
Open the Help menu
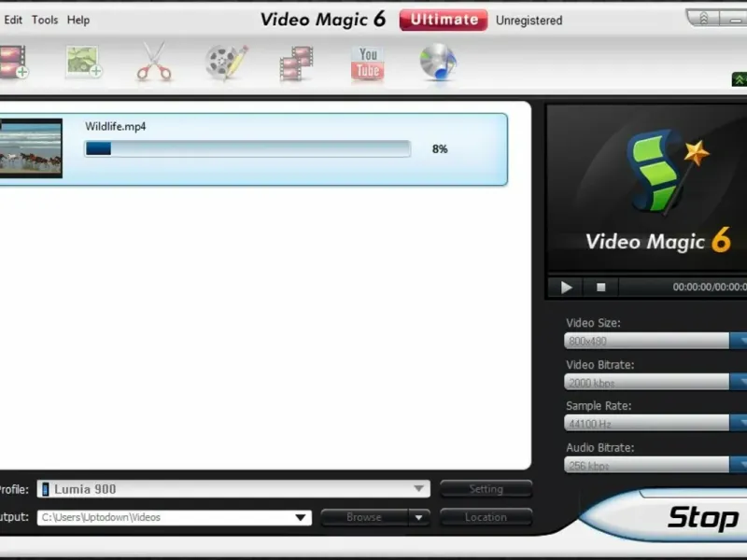[x=78, y=20]
